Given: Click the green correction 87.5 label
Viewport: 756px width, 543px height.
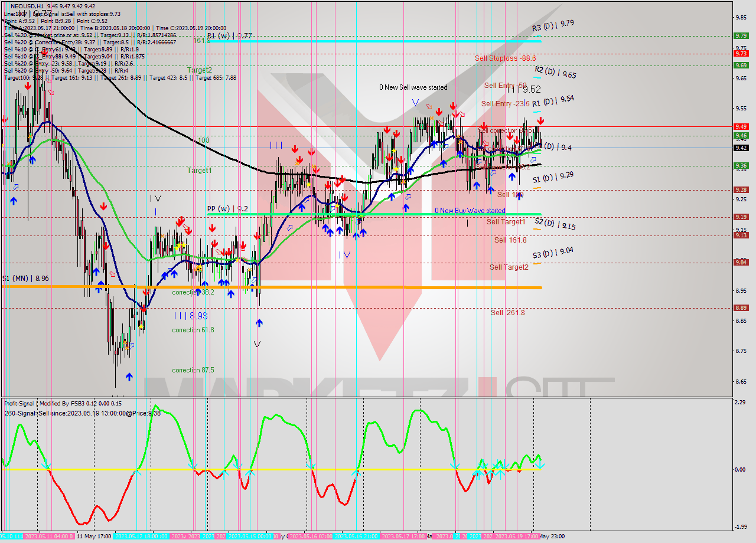Looking at the screenshot, I should pos(193,370).
